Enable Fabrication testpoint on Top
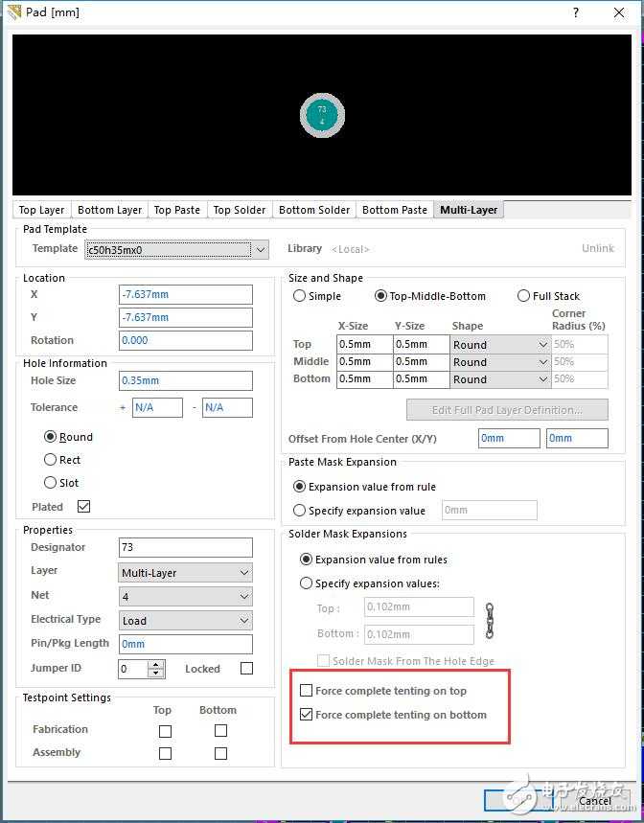 coord(165,731)
